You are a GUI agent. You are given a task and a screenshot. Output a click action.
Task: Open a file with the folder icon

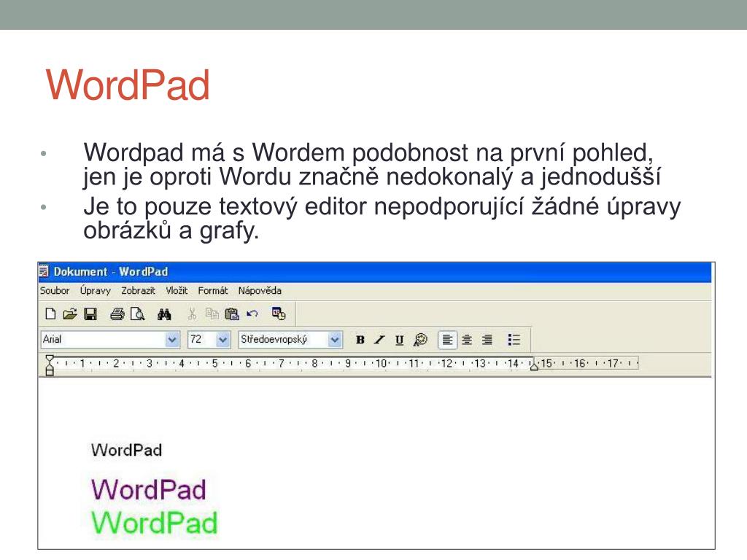click(69, 314)
